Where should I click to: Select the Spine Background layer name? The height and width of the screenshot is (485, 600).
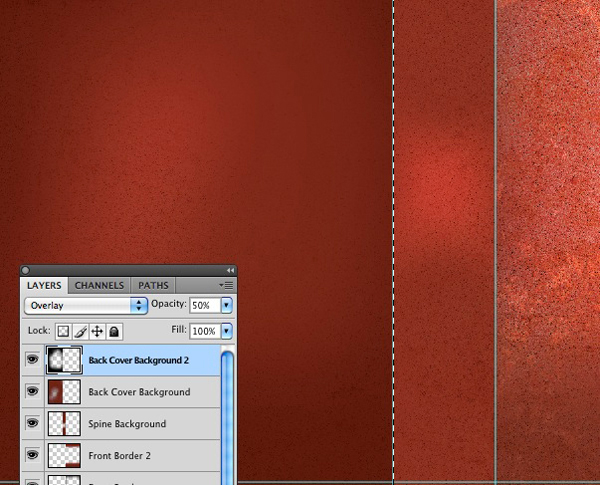pyautogui.click(x=127, y=424)
